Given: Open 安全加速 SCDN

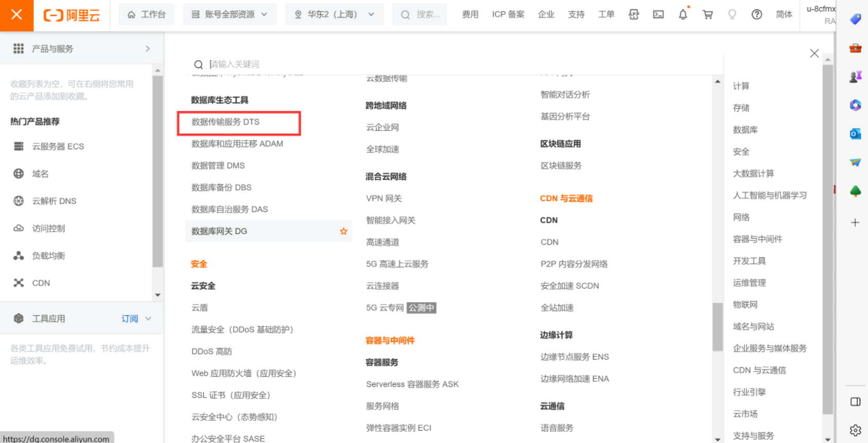Looking at the screenshot, I should pos(569,286).
